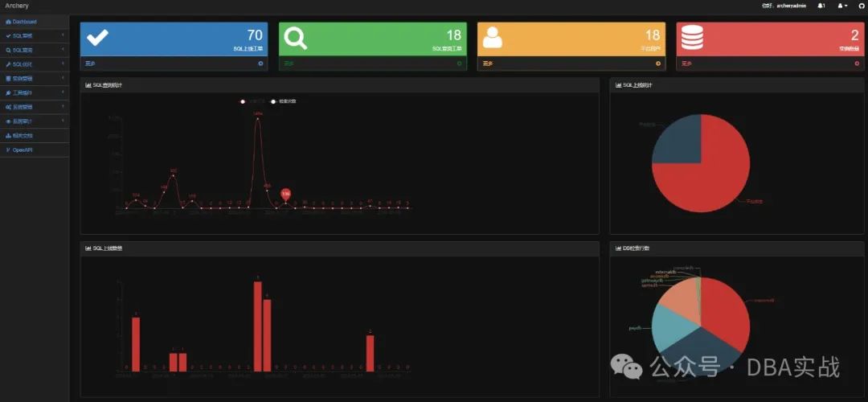Click the large magnifier icon on green card
Screen dimensions: 868x402
pyautogui.click(x=296, y=39)
